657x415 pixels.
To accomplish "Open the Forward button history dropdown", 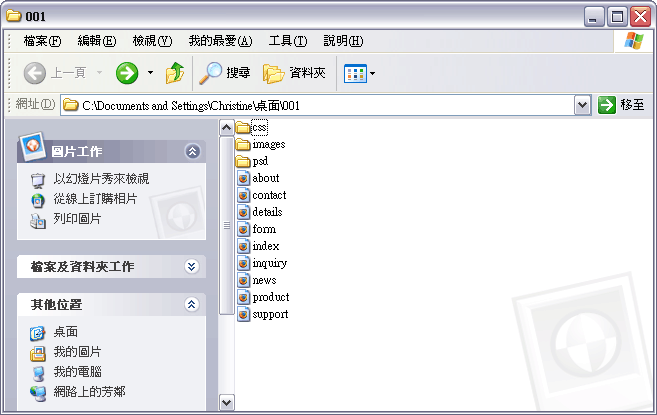I will 150,73.
